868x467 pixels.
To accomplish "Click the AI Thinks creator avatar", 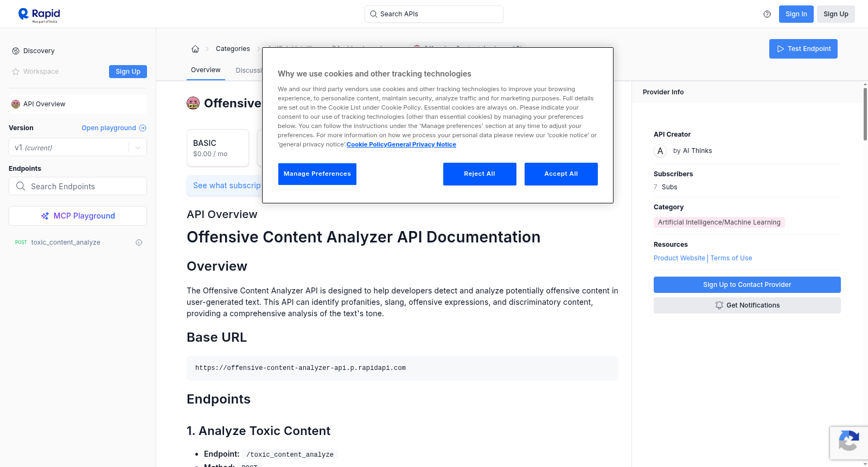I will [660, 151].
